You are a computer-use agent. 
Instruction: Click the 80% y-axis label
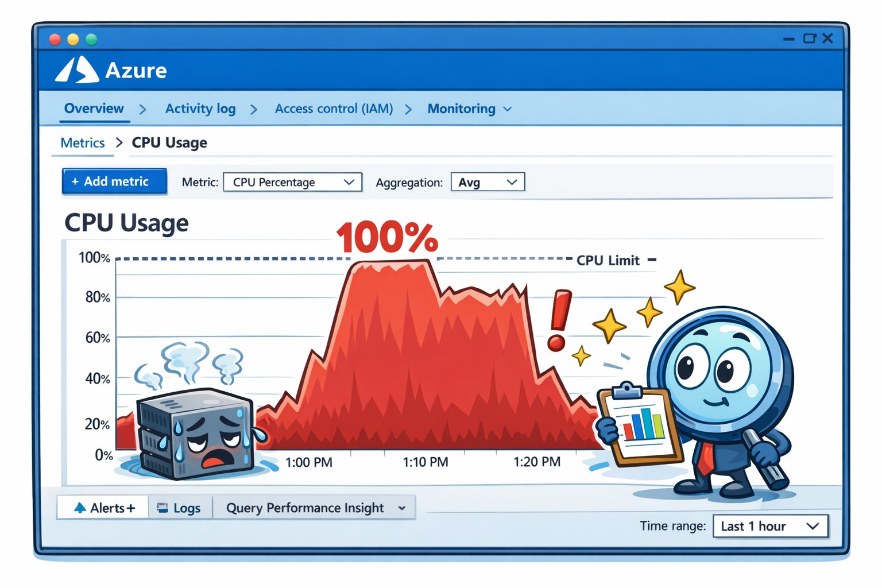click(x=98, y=297)
